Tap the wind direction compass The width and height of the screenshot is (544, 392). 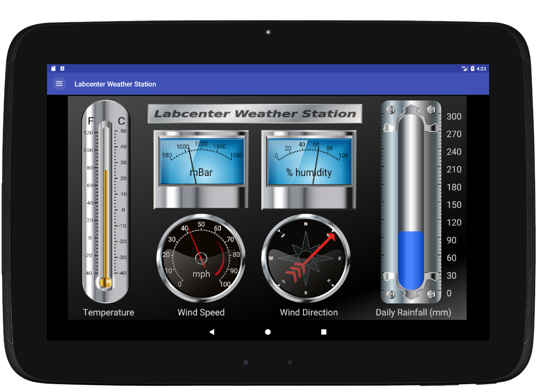coord(306,258)
